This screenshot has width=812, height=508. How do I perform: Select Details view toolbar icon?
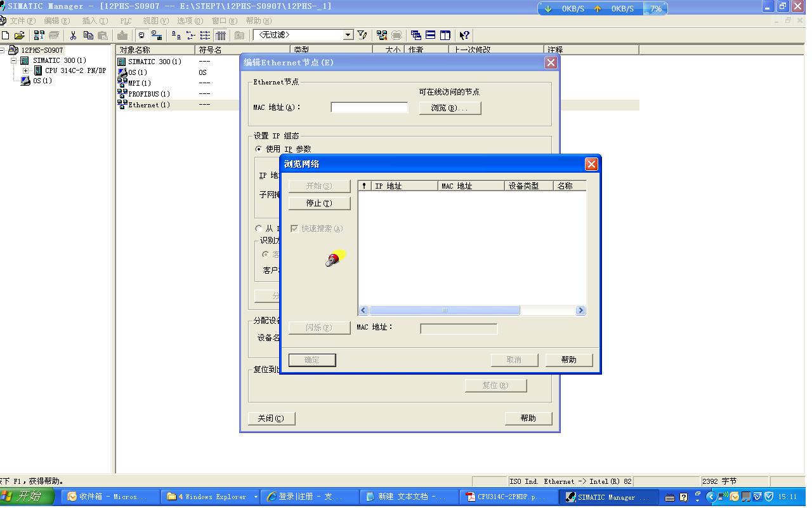pos(219,36)
